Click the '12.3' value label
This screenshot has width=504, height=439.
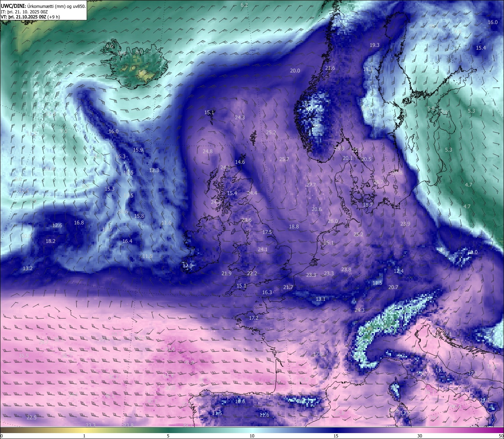pyautogui.click(x=154, y=170)
